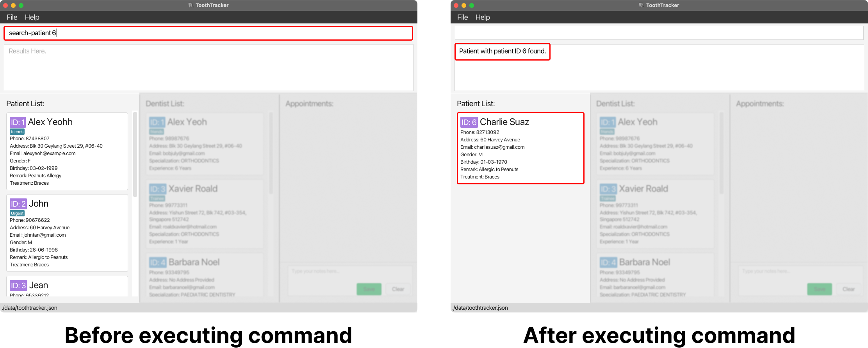Select dentist Barbara Noel in right window

(x=645, y=262)
